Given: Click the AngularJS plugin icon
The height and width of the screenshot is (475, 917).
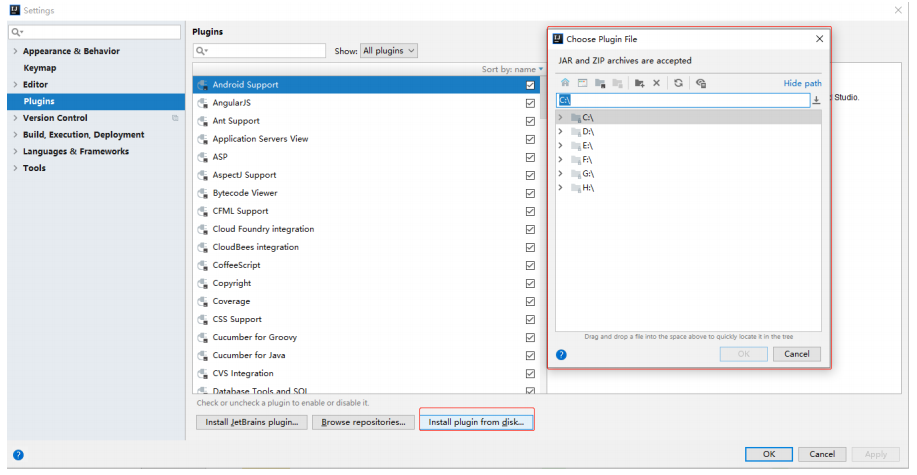Looking at the screenshot, I should [x=203, y=104].
